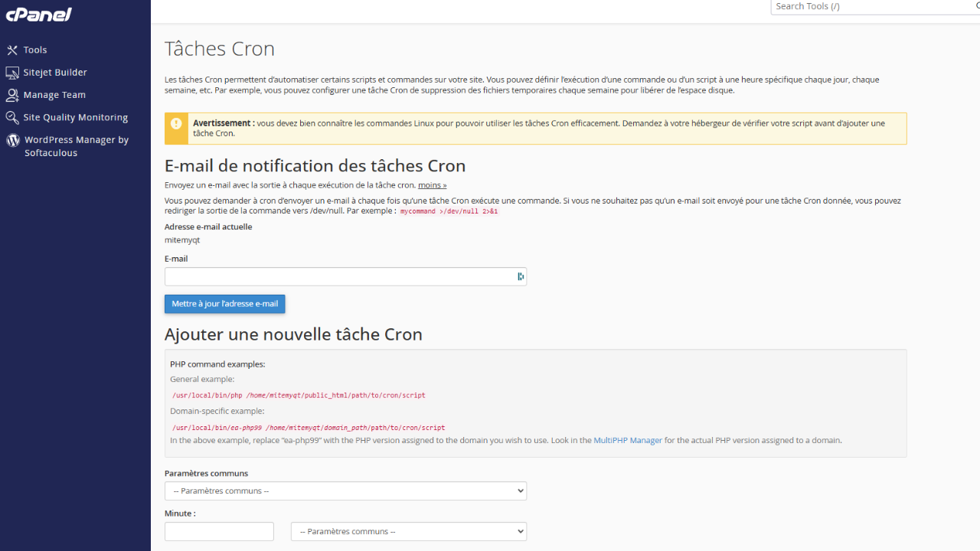Open Tools in the sidebar

(35, 50)
